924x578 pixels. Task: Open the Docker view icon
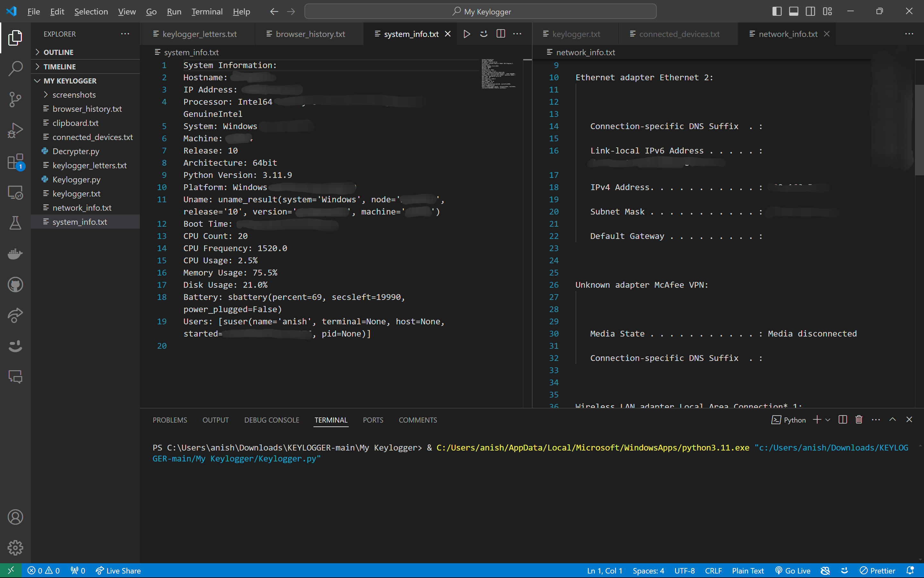pyautogui.click(x=15, y=254)
